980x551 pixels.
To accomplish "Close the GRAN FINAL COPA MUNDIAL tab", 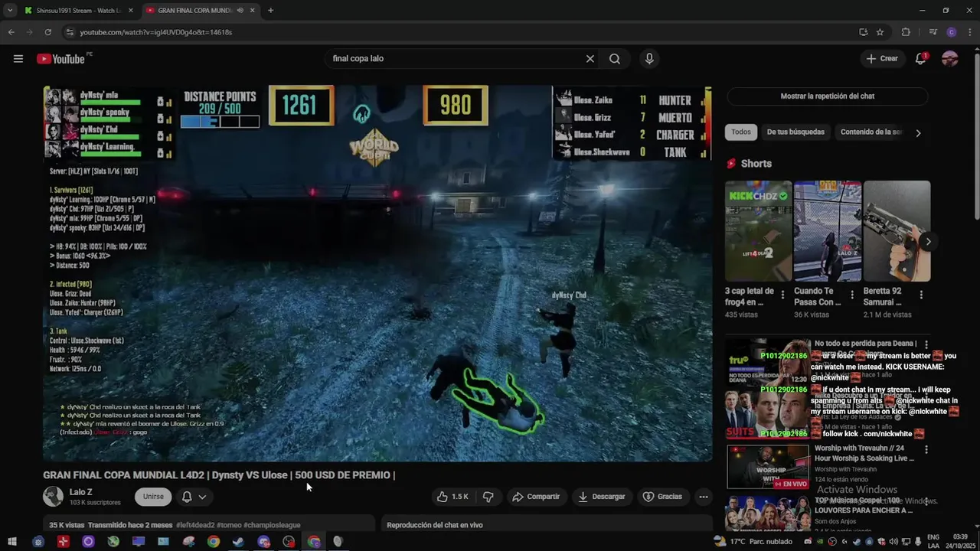I will pyautogui.click(x=253, y=11).
